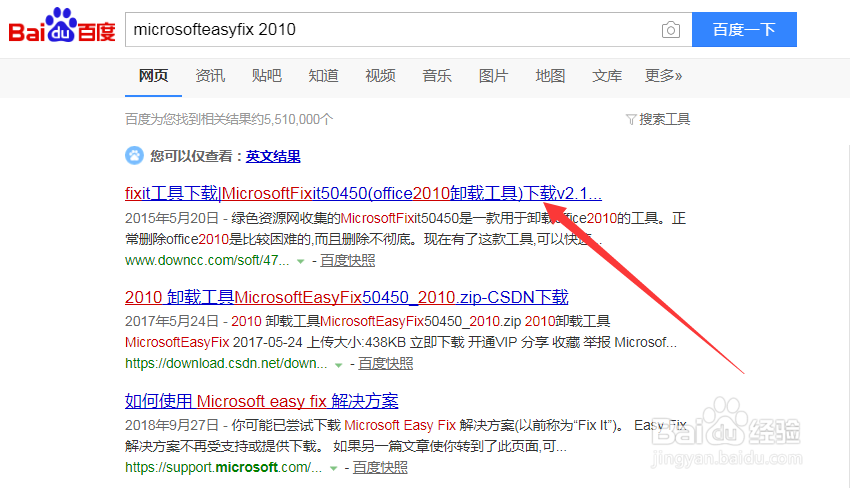
Task: Open the 视频 tab
Action: coord(380,76)
